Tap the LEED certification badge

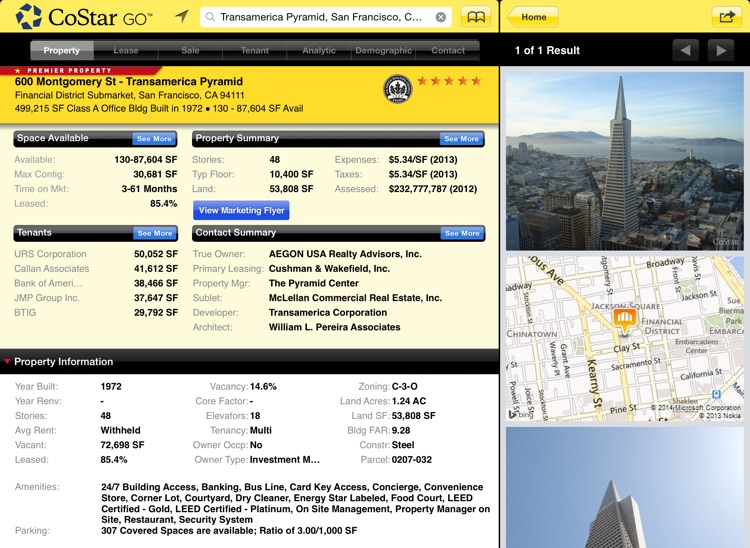[397, 88]
